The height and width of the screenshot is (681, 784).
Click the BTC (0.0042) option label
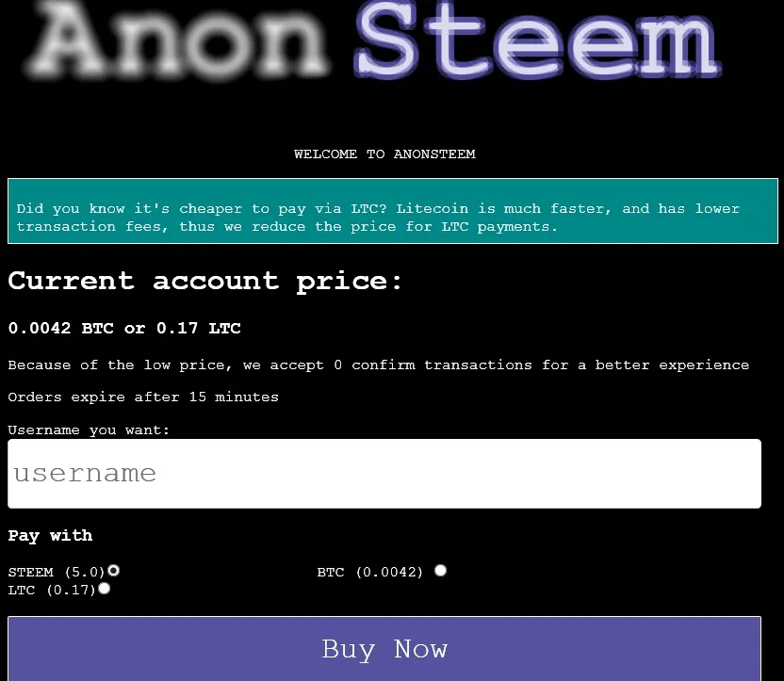[370, 573]
